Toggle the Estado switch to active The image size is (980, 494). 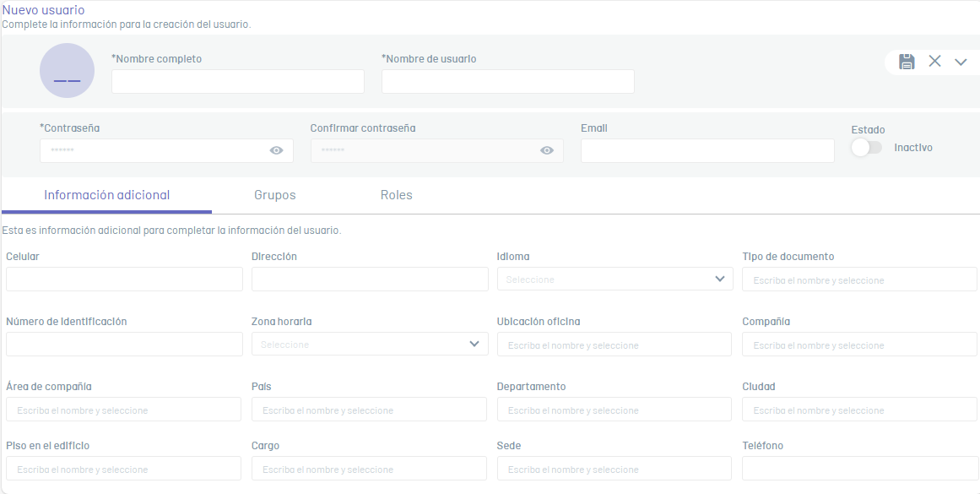(x=866, y=147)
